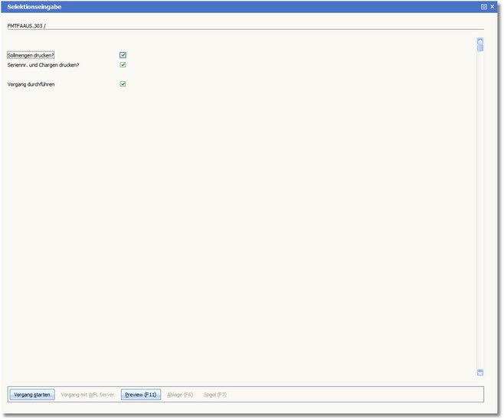The height and width of the screenshot is (420, 504).
Task: Click the 'Vorgang starten' button
Action: click(32, 395)
